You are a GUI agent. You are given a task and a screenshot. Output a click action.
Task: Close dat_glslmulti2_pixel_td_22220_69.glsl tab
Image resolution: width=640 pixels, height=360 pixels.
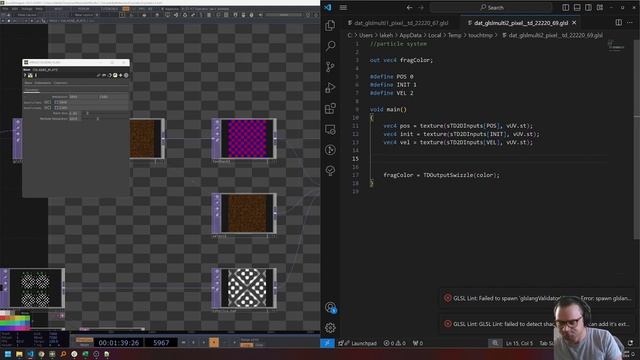pyautogui.click(x=574, y=22)
